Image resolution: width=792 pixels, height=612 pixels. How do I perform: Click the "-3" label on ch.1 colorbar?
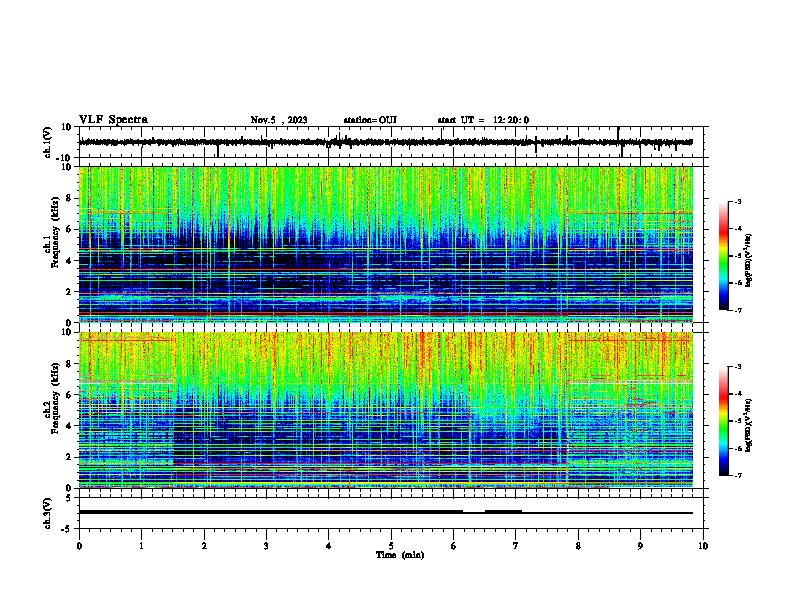pyautogui.click(x=737, y=202)
